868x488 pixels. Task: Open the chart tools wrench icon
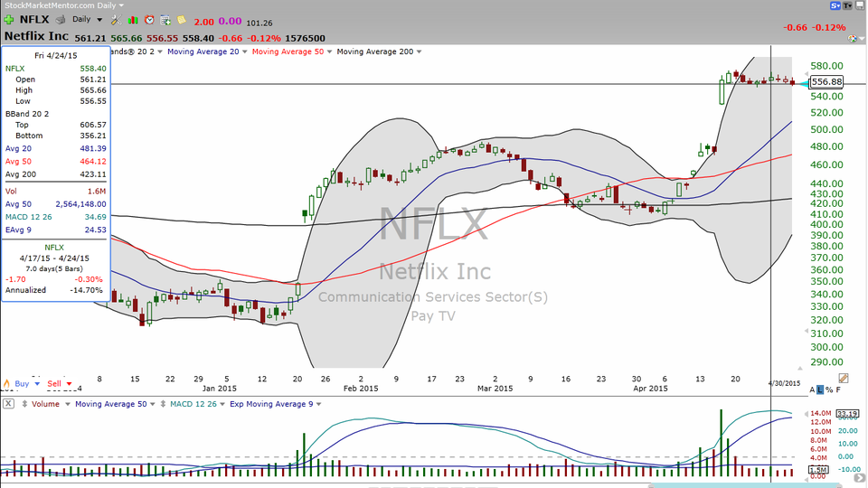coord(116,20)
